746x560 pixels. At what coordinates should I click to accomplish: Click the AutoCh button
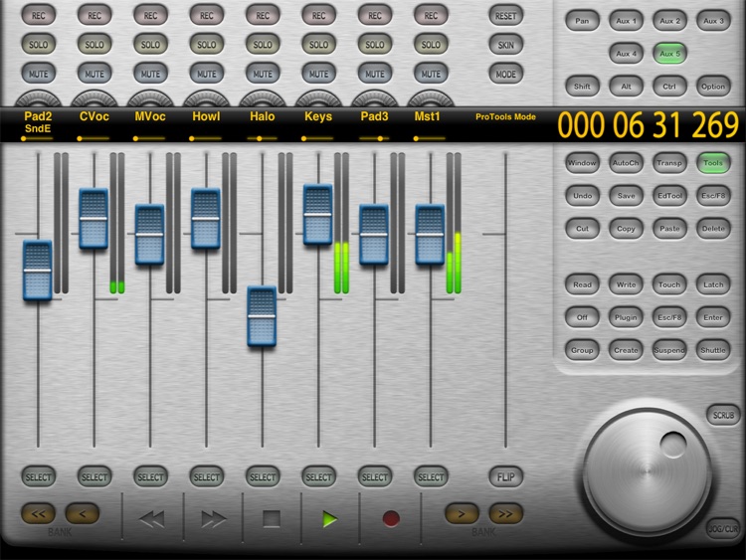point(626,163)
